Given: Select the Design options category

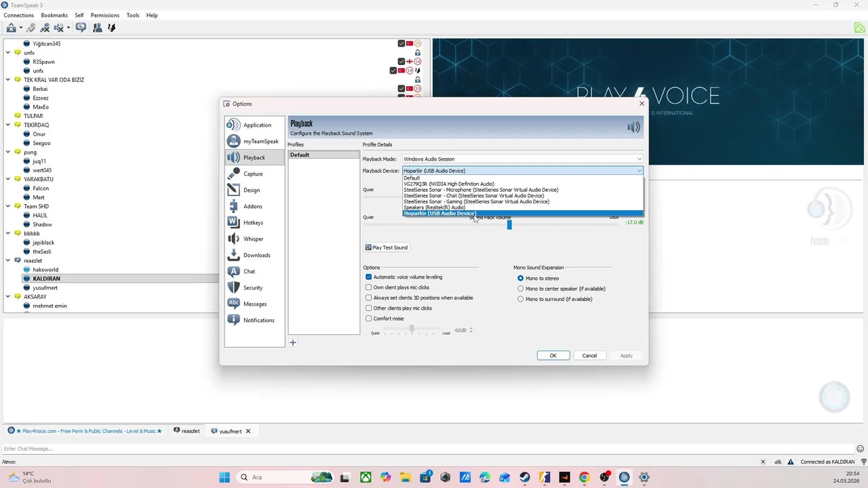Looking at the screenshot, I should point(254,190).
